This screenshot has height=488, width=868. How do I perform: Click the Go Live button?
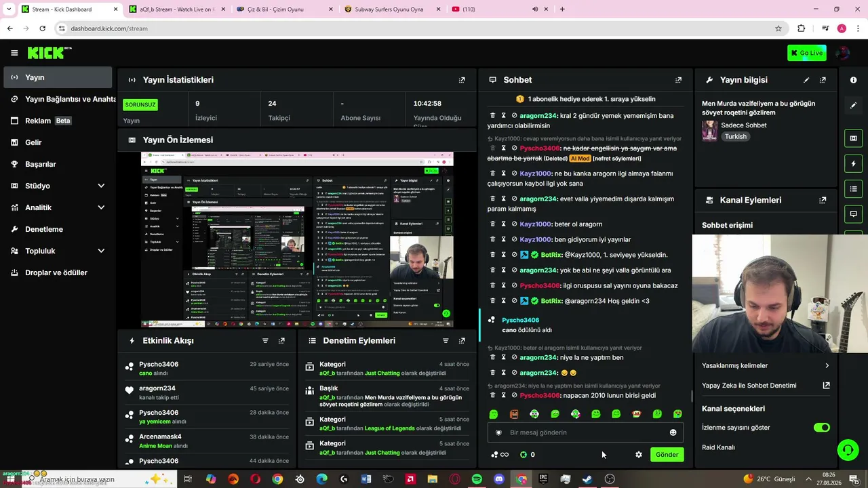tap(806, 53)
